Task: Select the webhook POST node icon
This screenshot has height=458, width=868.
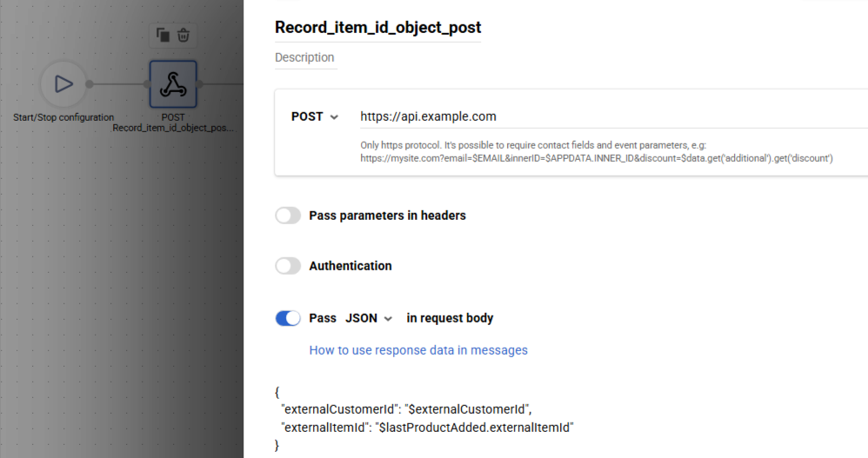Action: (x=173, y=84)
